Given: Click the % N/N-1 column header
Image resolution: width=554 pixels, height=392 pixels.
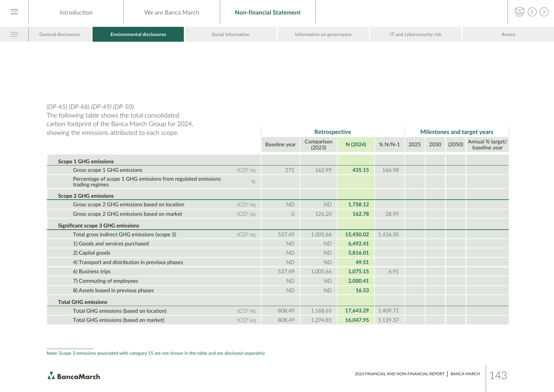Looking at the screenshot, I should pyautogui.click(x=389, y=145).
